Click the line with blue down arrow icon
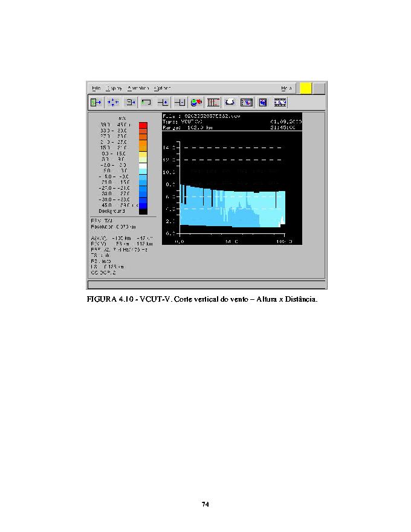The width and height of the screenshot is (411, 532). point(163,102)
